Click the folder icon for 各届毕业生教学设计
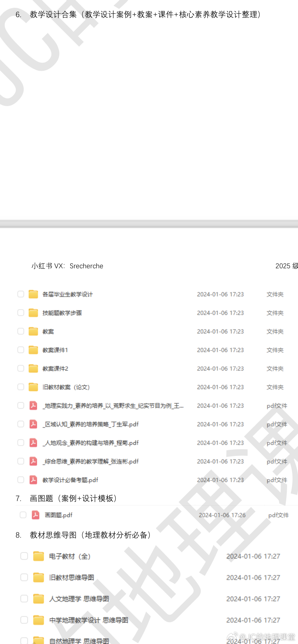The image size is (298, 644). pyautogui.click(x=33, y=294)
